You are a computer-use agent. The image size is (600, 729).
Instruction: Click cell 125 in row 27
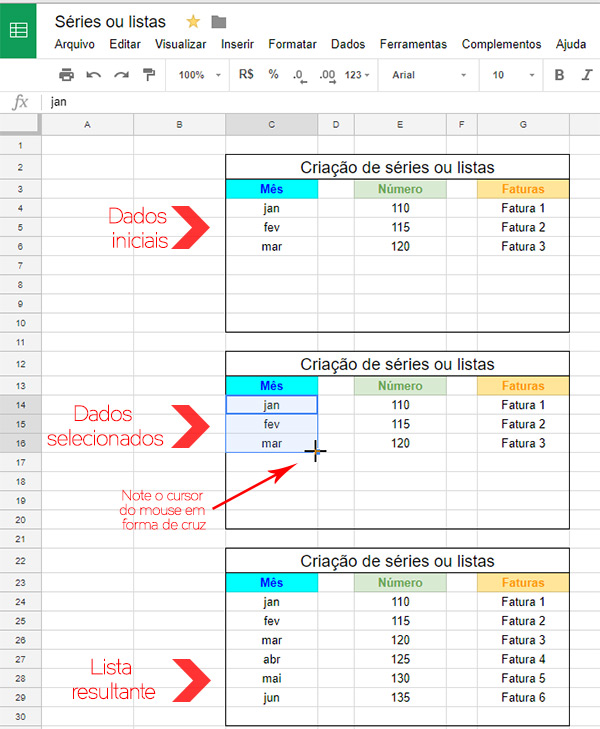pyautogui.click(x=400, y=659)
